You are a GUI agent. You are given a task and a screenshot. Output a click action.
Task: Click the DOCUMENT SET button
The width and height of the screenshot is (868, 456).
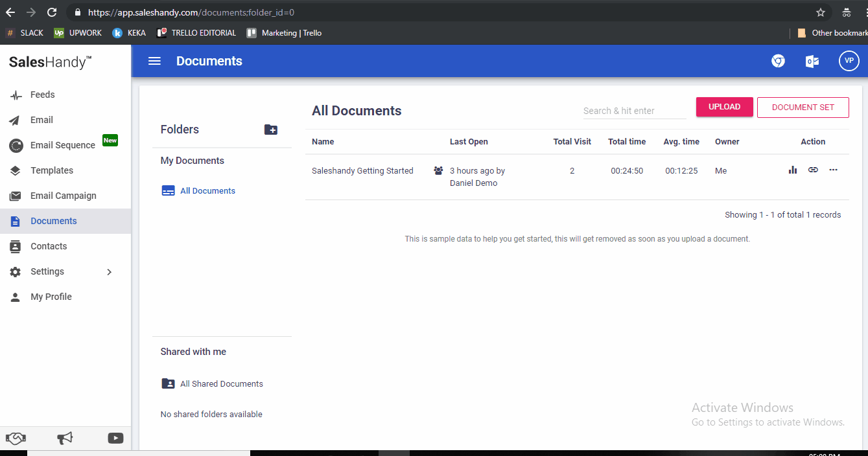[x=803, y=107]
